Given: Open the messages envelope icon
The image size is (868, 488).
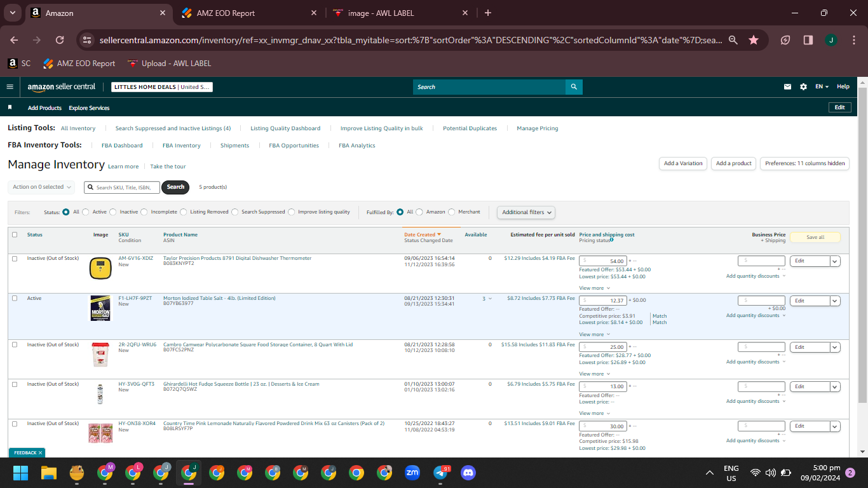Looking at the screenshot, I should (x=788, y=87).
